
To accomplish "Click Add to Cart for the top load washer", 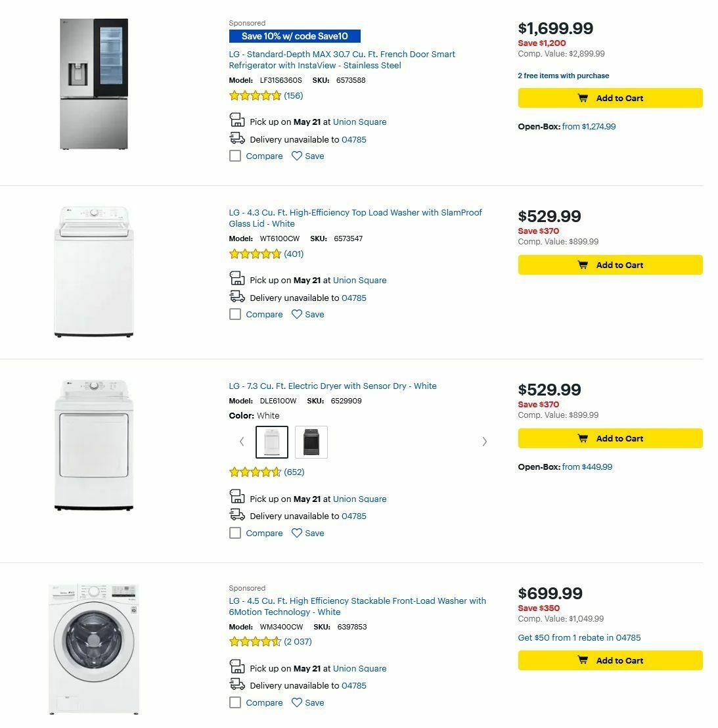I will (610, 265).
